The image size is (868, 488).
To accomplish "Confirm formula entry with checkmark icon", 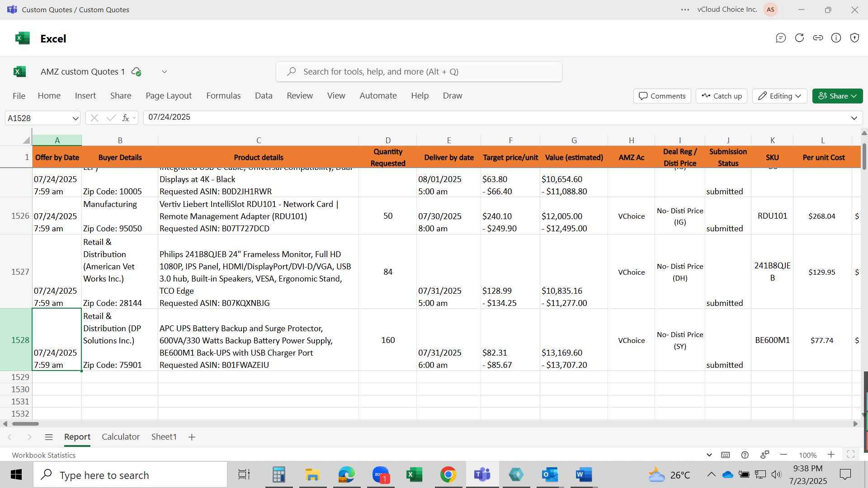I will click(x=111, y=118).
